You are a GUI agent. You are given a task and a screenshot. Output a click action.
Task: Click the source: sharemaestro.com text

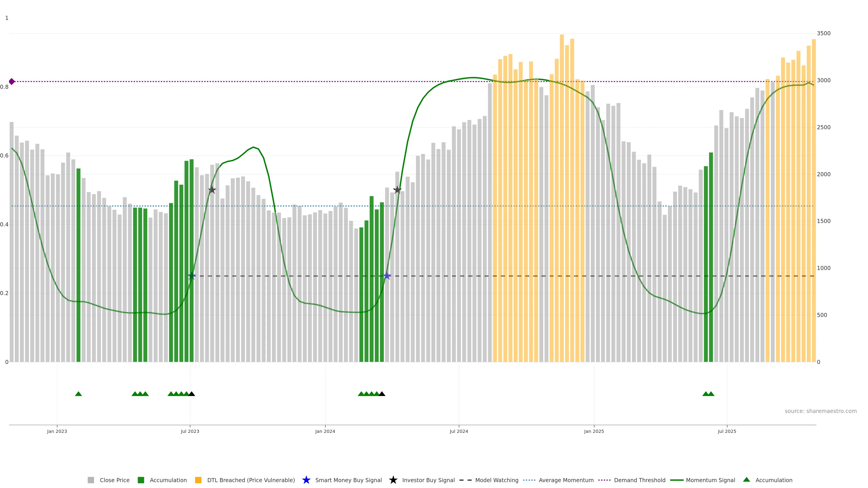tap(820, 411)
